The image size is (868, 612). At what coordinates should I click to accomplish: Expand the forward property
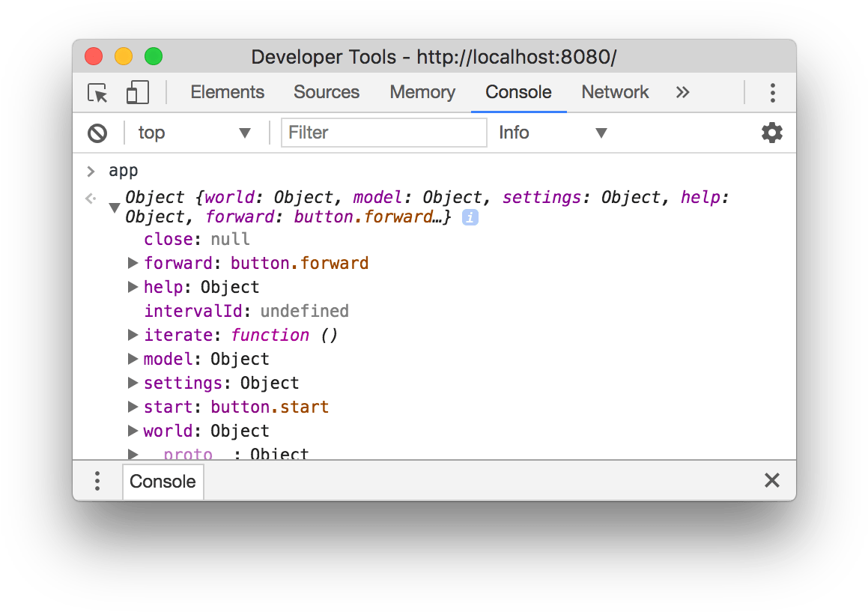pyautogui.click(x=133, y=263)
